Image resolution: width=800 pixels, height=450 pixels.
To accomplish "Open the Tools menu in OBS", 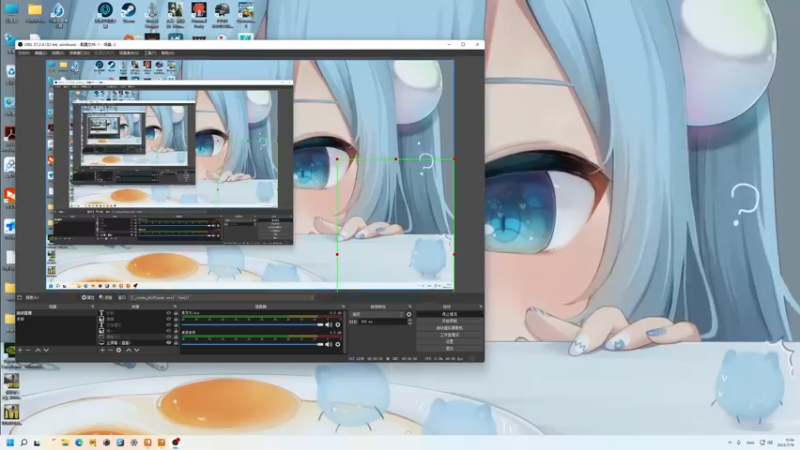I will pyautogui.click(x=149, y=53).
